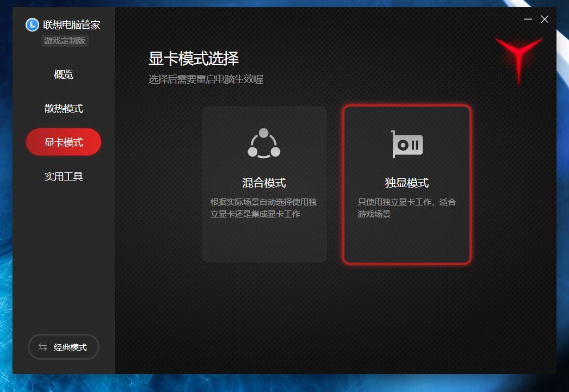Click the 显卡模式选择 heading
Image resolution: width=569 pixels, height=392 pixels.
click(194, 58)
